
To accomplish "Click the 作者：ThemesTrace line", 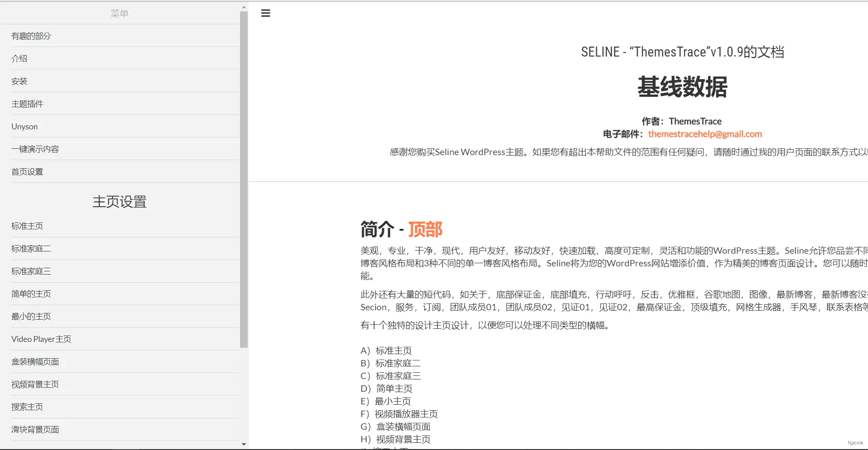I will (x=682, y=121).
